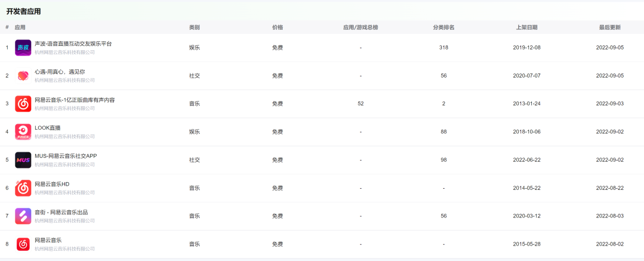Click developer name under MUS app
This screenshot has width=644, height=261.
[64, 165]
